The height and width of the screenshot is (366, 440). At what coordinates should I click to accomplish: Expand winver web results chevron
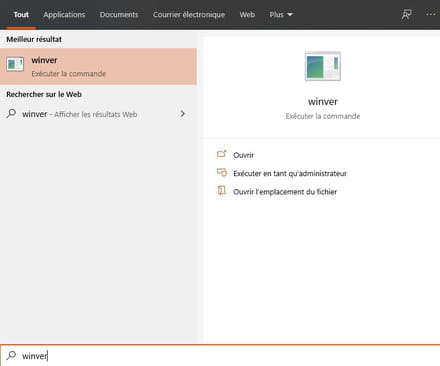coord(182,114)
